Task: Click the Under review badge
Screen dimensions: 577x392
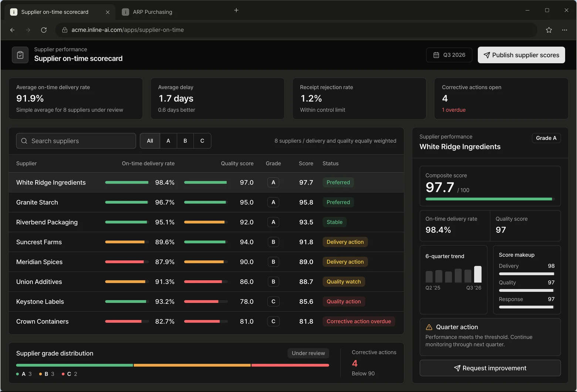Action: point(308,354)
